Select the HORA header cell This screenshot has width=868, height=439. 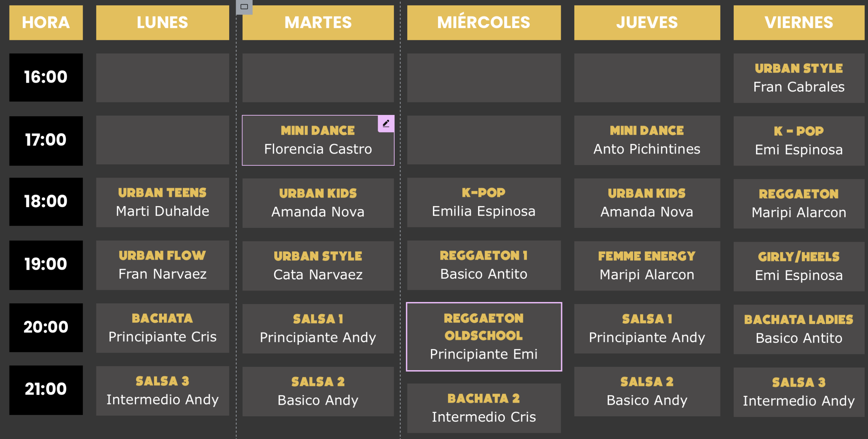pyautogui.click(x=46, y=23)
